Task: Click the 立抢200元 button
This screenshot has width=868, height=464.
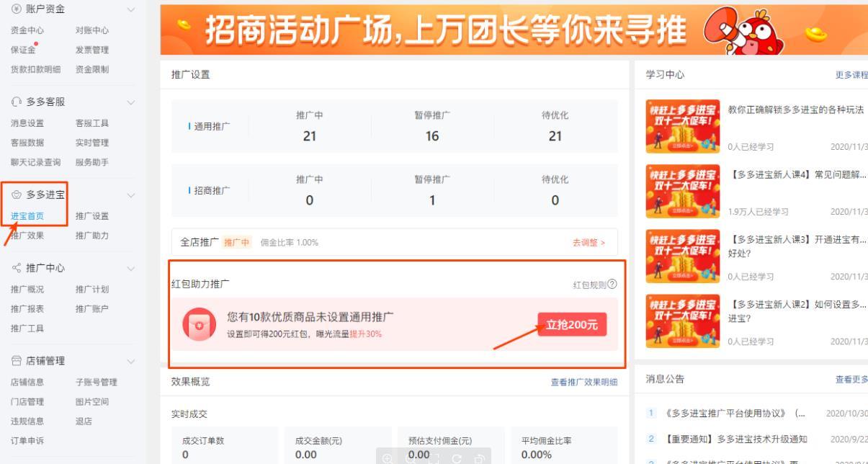Action: 572,325
